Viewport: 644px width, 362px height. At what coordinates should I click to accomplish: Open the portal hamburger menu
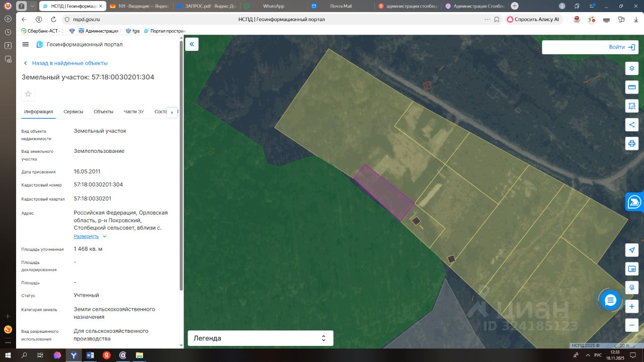tap(26, 44)
